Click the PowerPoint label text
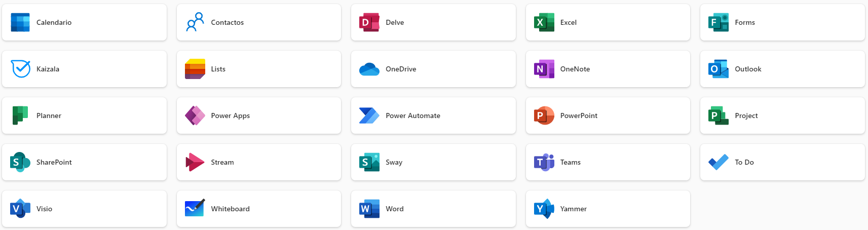 pos(579,116)
